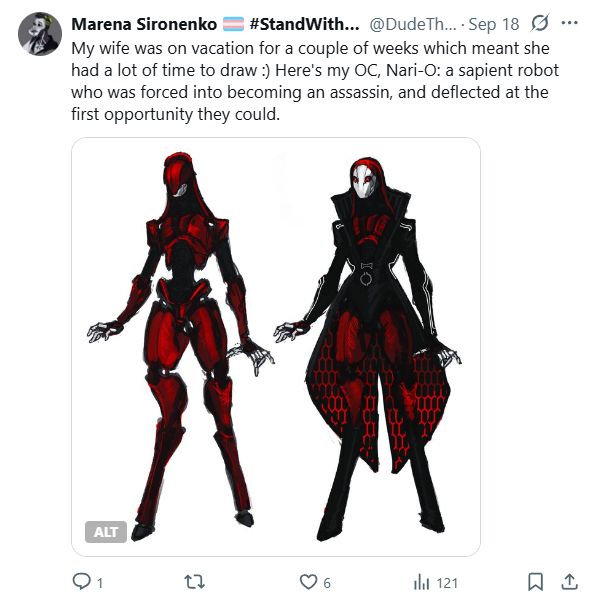Screen dimensions: 594x604
Task: Open the Sep 18 timestamp permalink
Action: pyautogui.click(x=493, y=24)
